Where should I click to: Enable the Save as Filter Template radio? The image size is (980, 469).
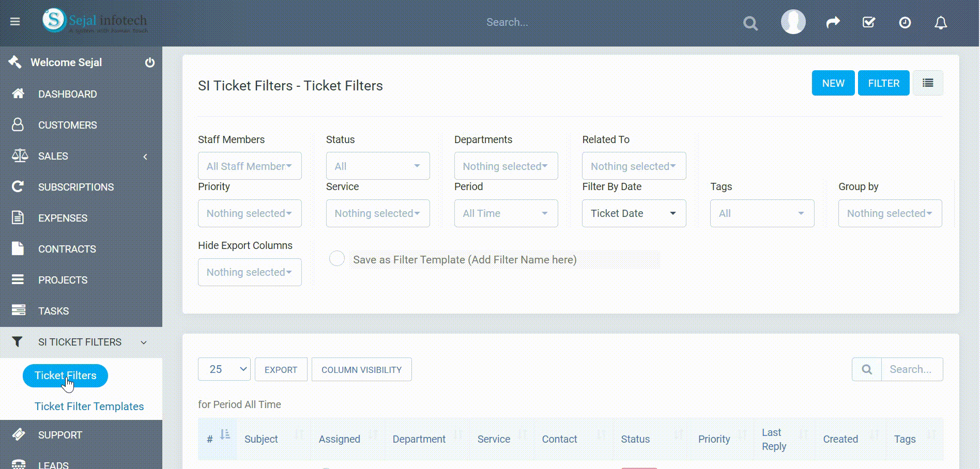(x=337, y=258)
